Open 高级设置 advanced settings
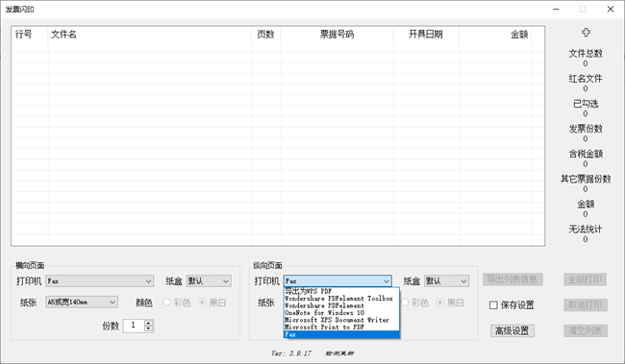 click(512, 330)
